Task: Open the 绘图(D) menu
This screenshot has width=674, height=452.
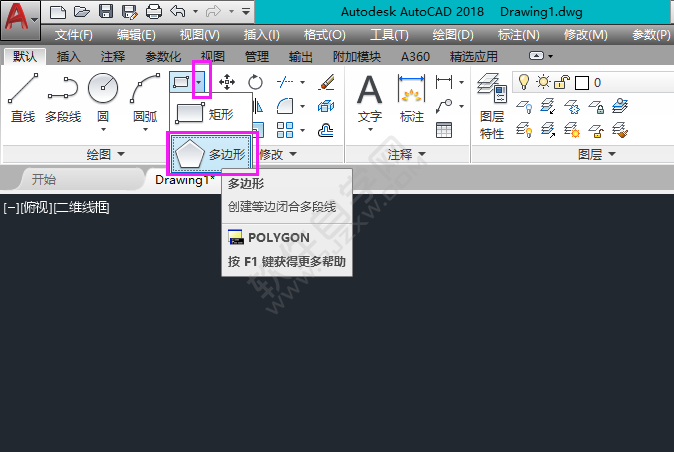Action: [453, 35]
